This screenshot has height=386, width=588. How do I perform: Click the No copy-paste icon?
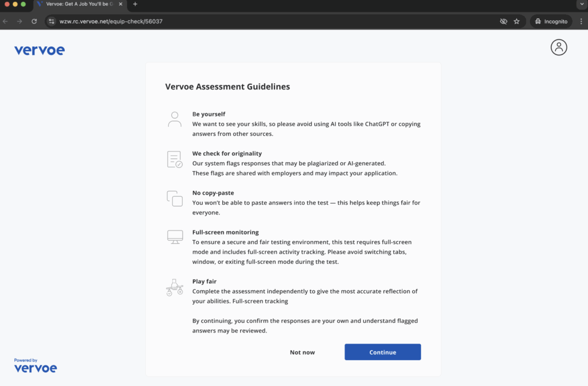click(x=175, y=198)
